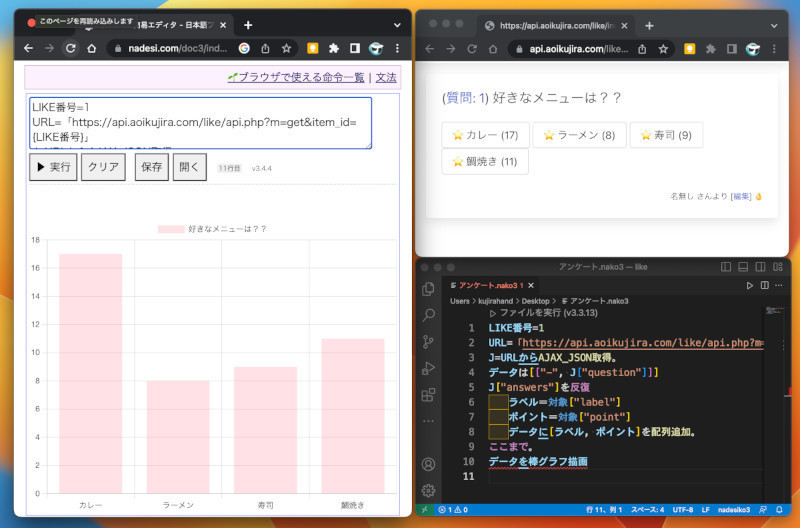
Task: Vote for 鯛焼き (11)
Action: (x=485, y=162)
